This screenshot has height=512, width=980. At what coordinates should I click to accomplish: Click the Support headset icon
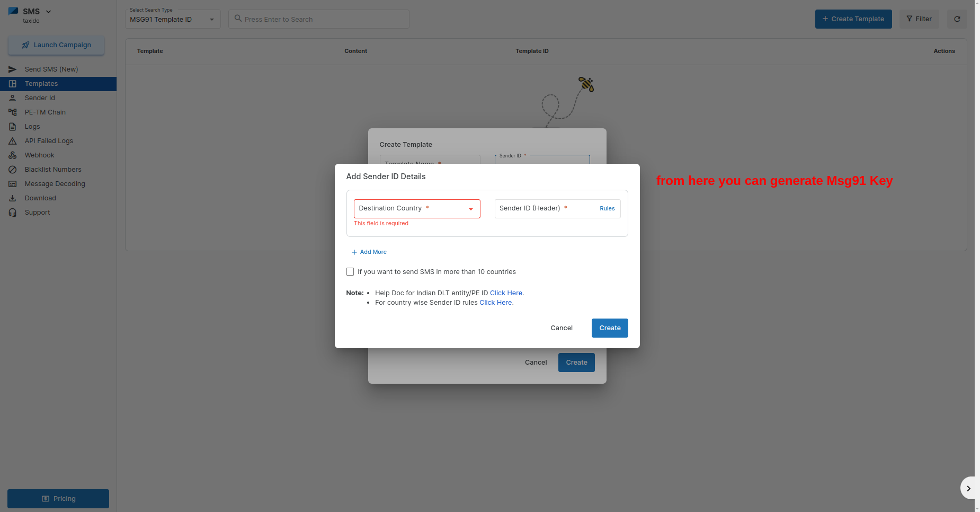pos(13,213)
